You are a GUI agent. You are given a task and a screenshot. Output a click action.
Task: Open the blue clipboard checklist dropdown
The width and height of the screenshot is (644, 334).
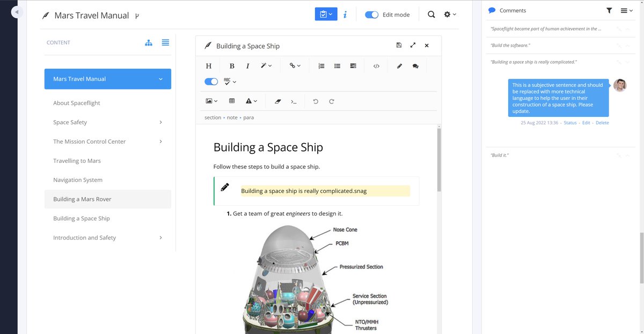326,14
